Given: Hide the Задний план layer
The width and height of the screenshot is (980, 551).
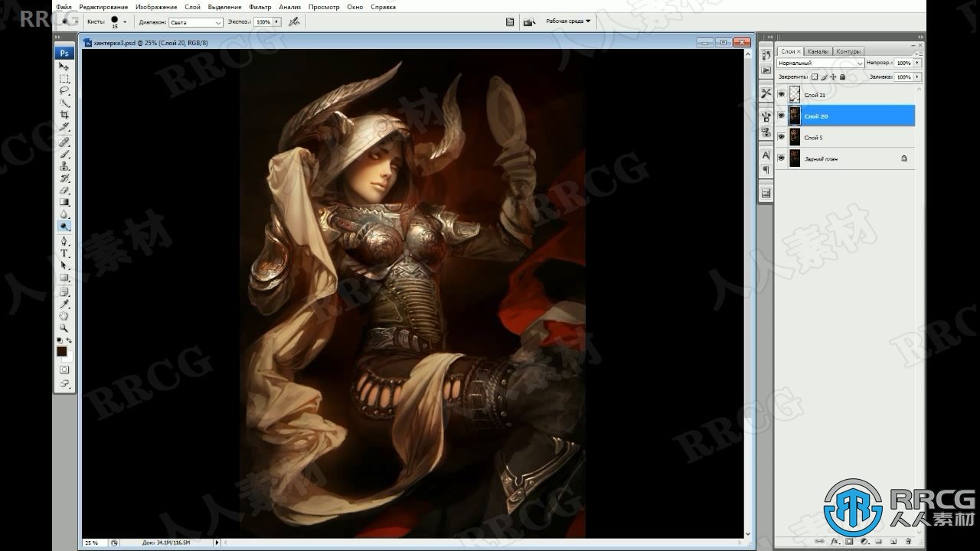Looking at the screenshot, I should 781,158.
